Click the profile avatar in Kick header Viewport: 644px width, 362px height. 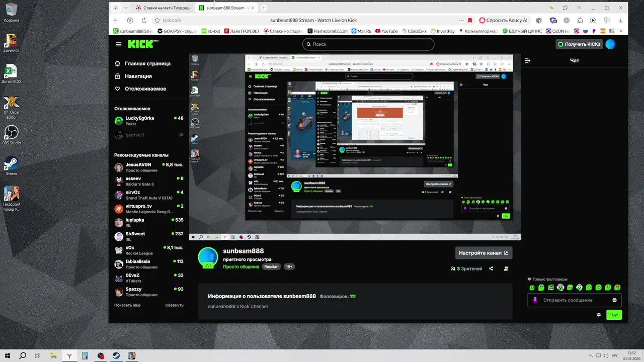610,44
